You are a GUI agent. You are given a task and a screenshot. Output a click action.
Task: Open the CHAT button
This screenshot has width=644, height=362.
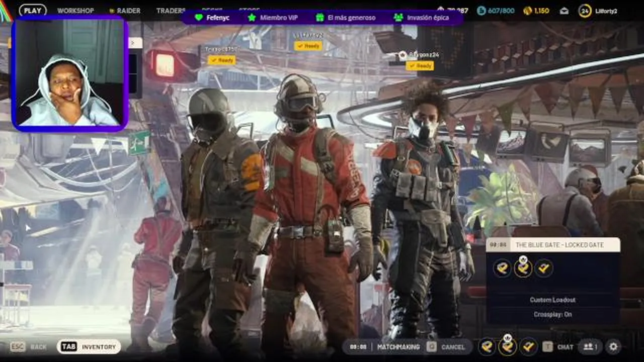[x=559, y=347]
